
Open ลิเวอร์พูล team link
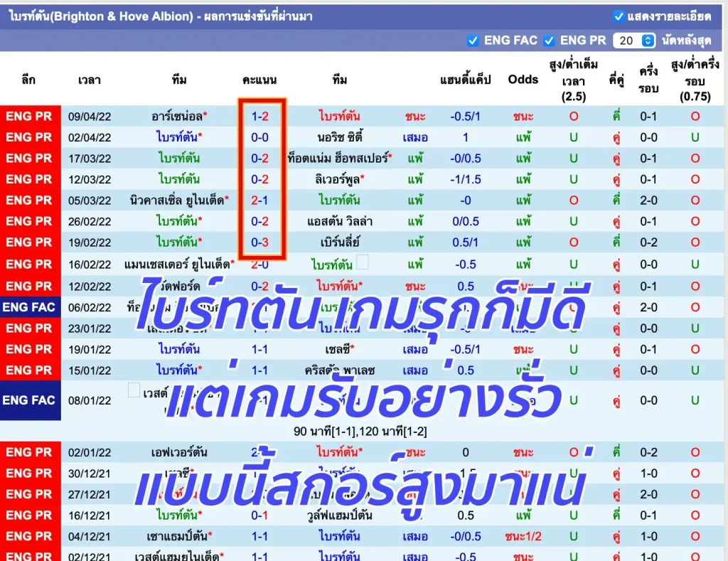click(x=339, y=179)
